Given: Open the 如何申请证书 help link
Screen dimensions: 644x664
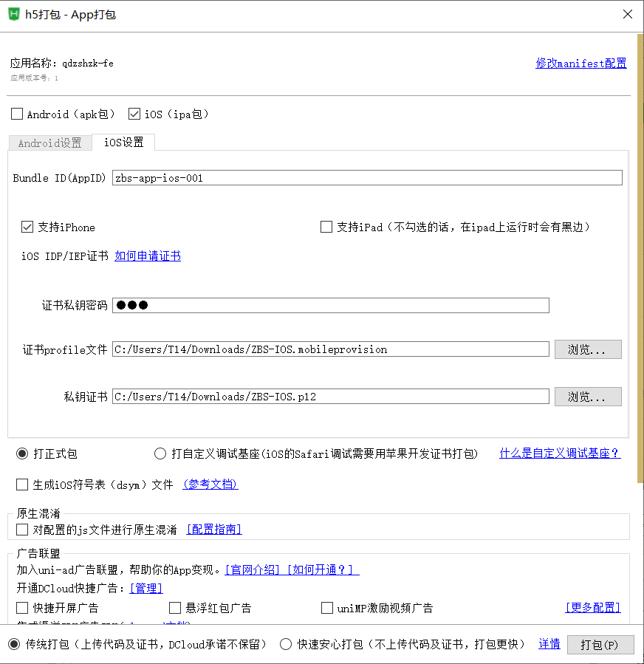Looking at the screenshot, I should [x=147, y=258].
